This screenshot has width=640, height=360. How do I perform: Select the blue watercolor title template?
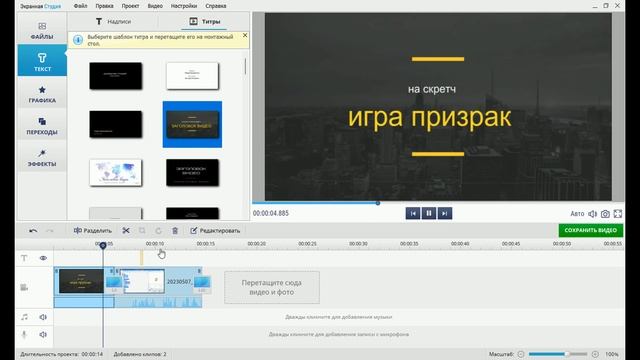(x=116, y=173)
